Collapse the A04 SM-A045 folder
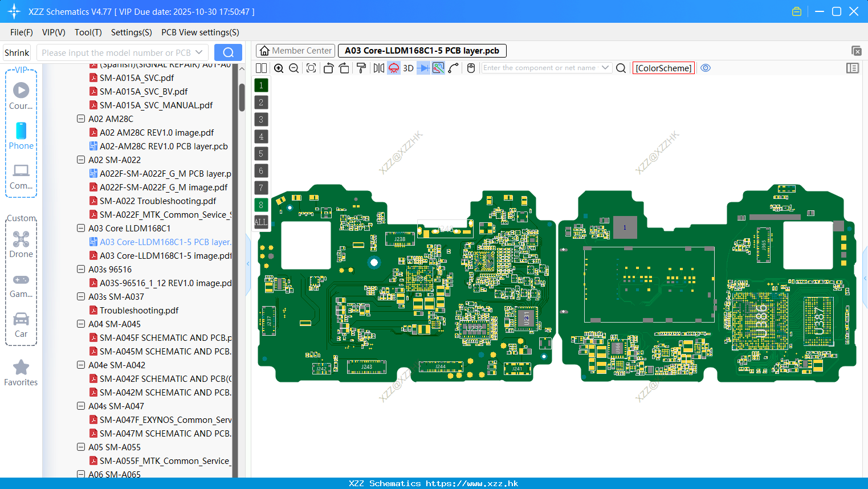The width and height of the screenshot is (868, 489). coord(81,324)
